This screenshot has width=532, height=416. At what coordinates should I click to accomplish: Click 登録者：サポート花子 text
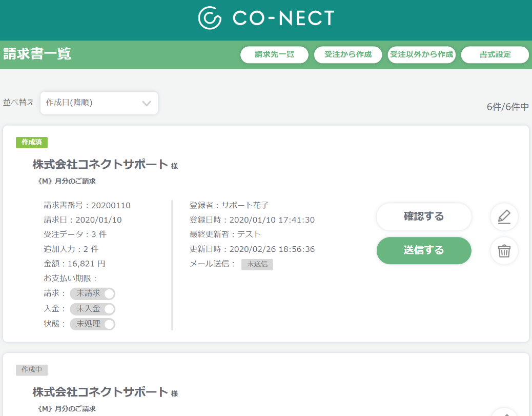coord(229,206)
